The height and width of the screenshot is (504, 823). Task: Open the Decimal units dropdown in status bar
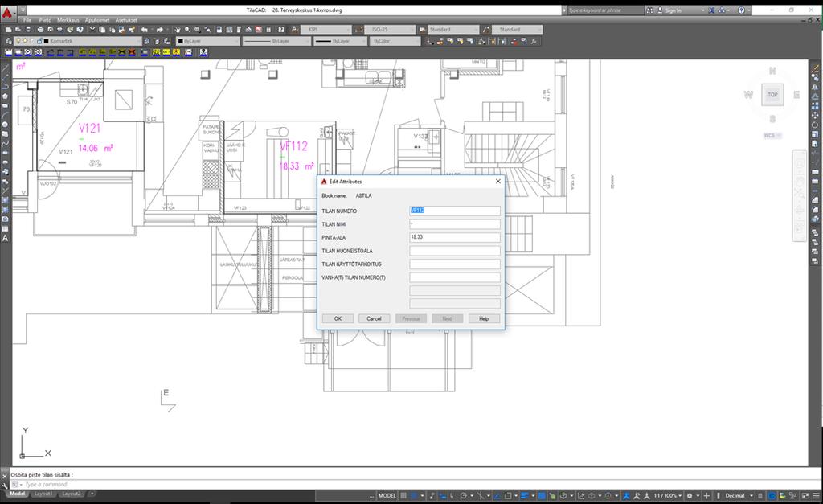click(739, 496)
